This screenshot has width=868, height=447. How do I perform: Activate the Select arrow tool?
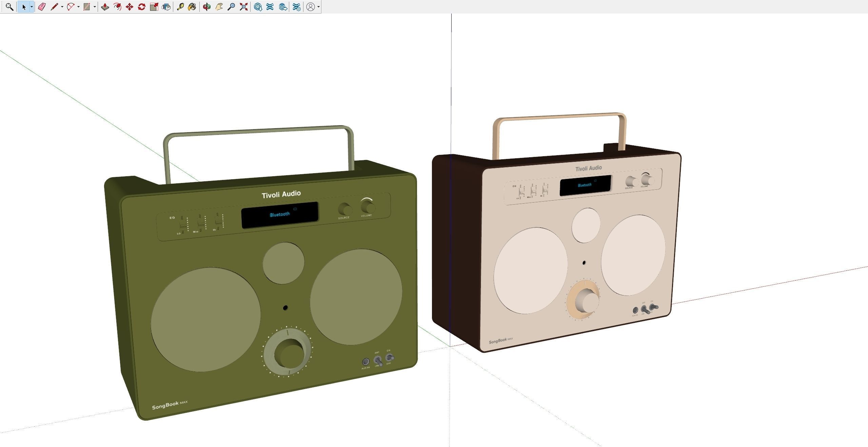pos(24,6)
